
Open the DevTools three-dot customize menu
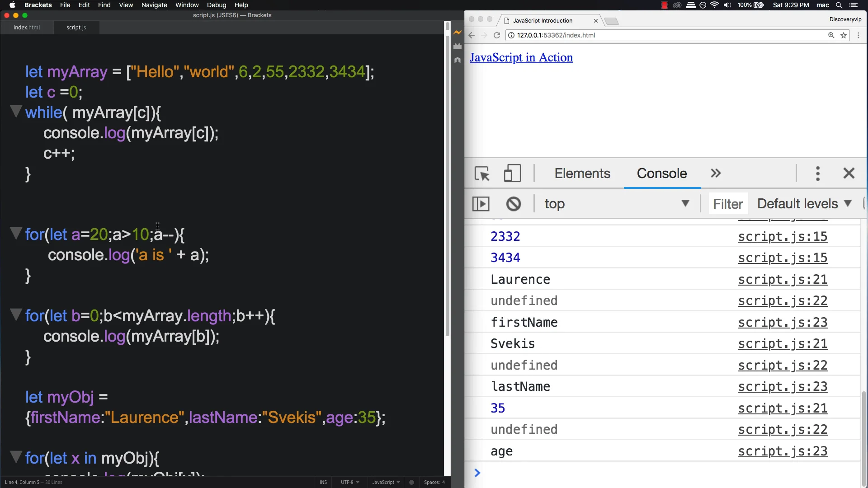[817, 174]
